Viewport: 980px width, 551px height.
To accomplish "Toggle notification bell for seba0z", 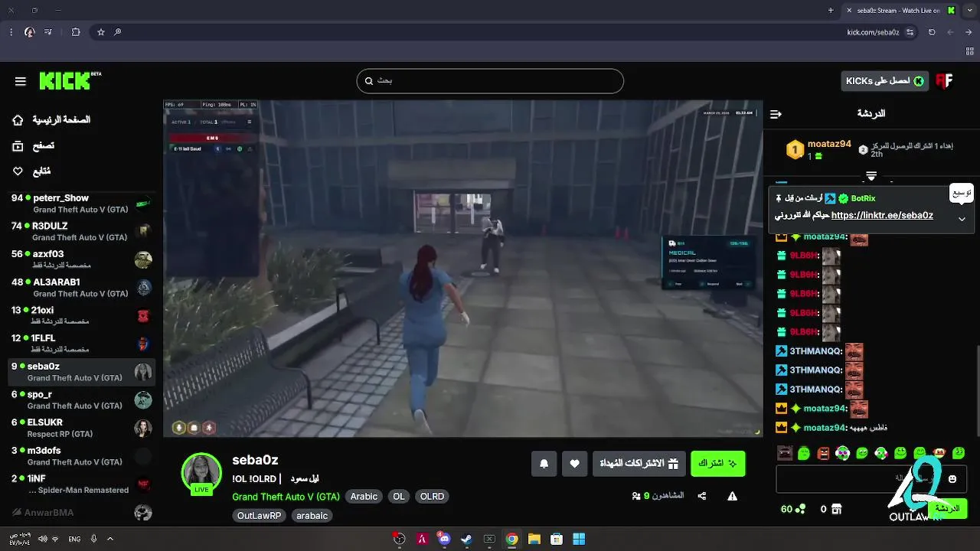I will coord(544,463).
